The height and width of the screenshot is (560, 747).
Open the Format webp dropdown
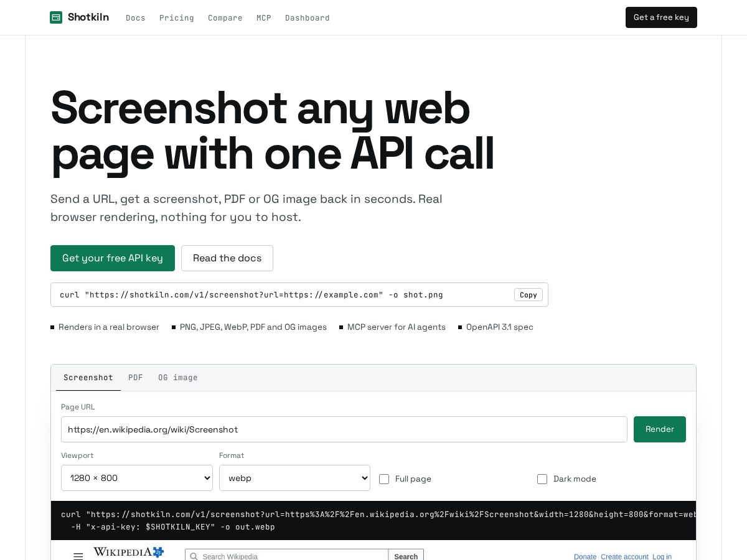pos(294,478)
